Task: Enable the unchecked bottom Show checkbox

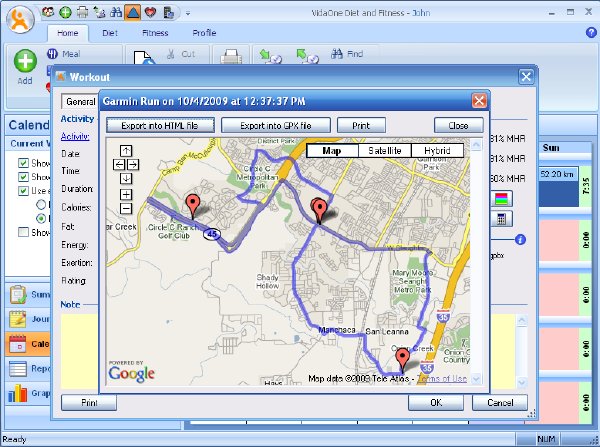Action: pyautogui.click(x=23, y=232)
